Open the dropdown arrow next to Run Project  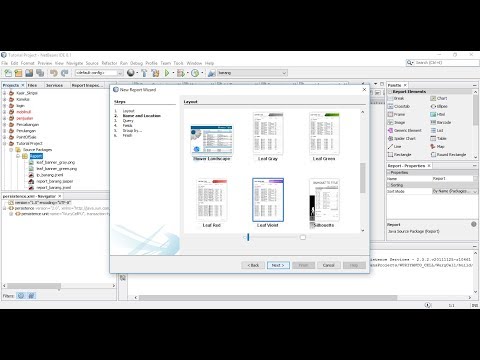[173, 73]
